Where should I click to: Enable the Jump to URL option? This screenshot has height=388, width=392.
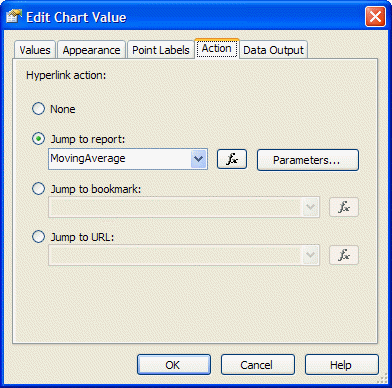[x=38, y=237]
